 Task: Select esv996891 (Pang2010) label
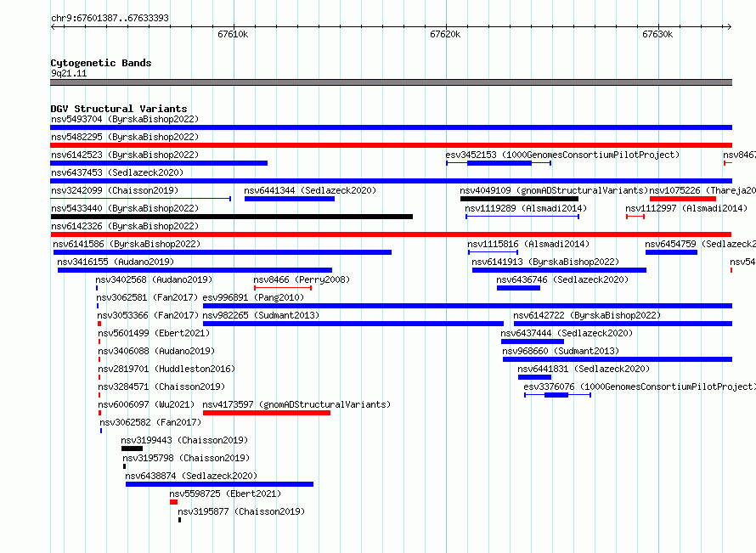(x=254, y=297)
